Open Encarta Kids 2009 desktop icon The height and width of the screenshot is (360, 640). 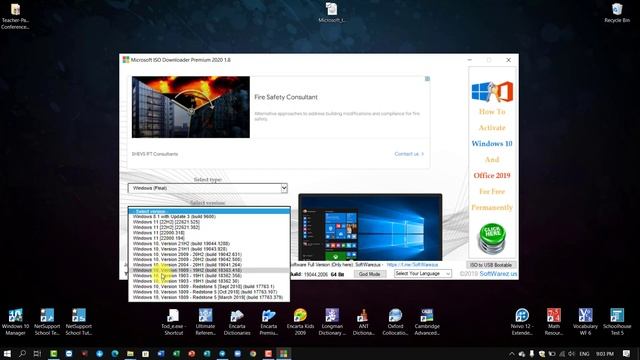pyautogui.click(x=300, y=322)
